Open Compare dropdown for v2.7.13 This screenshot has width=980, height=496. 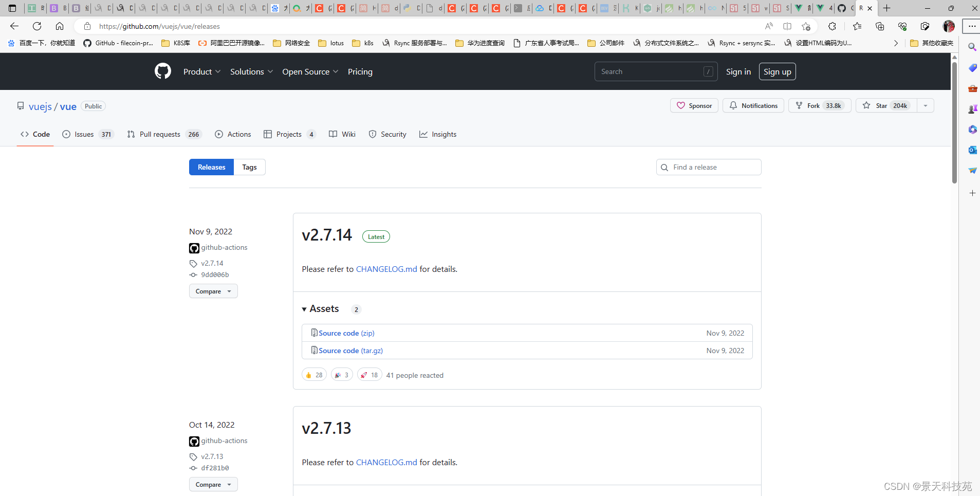click(213, 485)
